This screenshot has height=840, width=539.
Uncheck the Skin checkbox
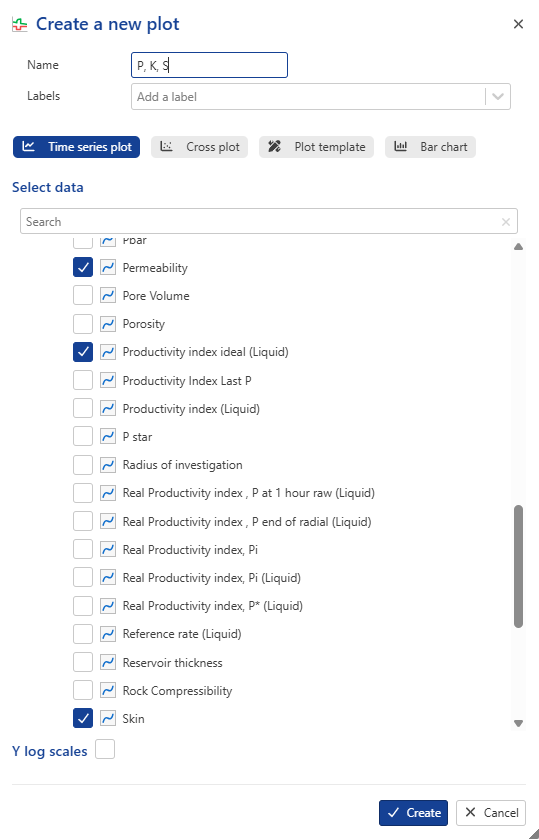pos(83,718)
